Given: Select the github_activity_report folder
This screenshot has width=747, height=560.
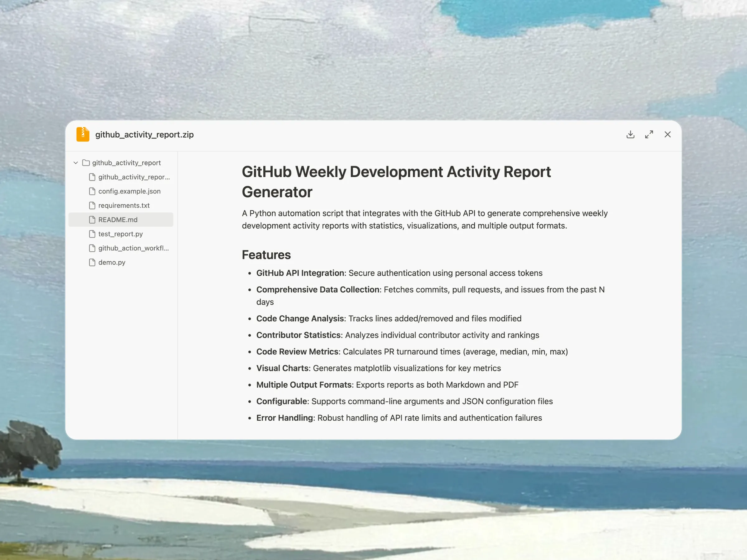Looking at the screenshot, I should click(x=126, y=163).
